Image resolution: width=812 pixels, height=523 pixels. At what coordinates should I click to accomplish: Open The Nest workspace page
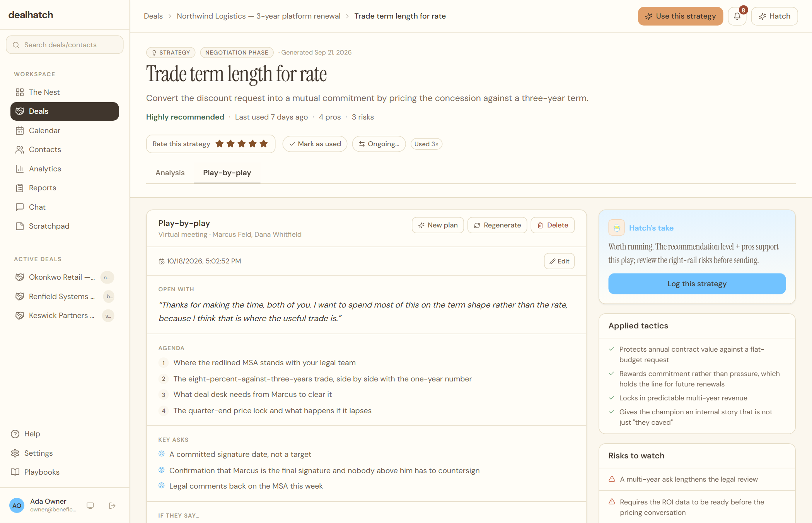(x=65, y=92)
